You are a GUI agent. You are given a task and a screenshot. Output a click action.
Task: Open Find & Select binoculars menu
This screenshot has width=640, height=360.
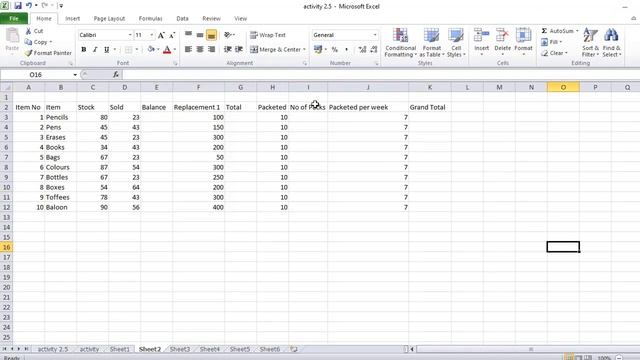(x=611, y=42)
